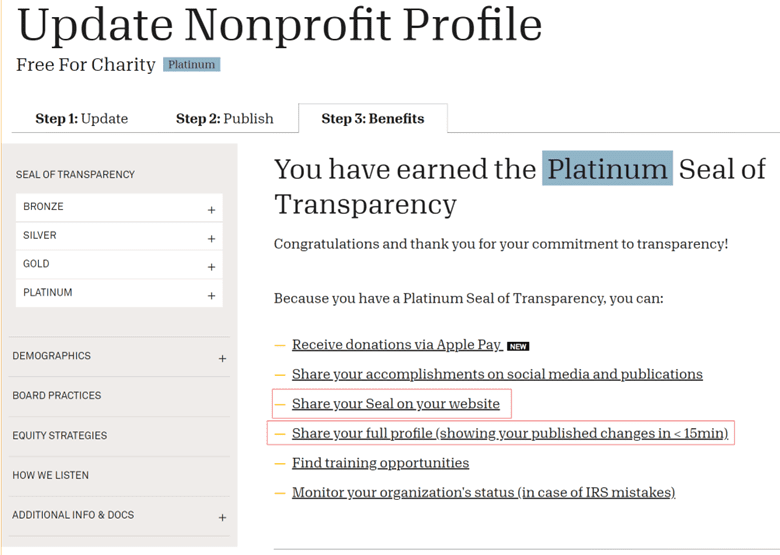Select How We Listen sidebar item

coord(51,476)
